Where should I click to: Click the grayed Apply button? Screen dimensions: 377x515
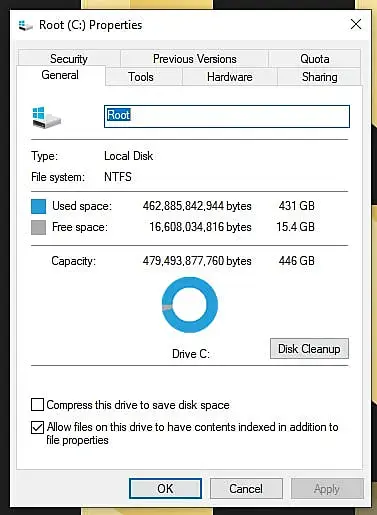tap(327, 489)
